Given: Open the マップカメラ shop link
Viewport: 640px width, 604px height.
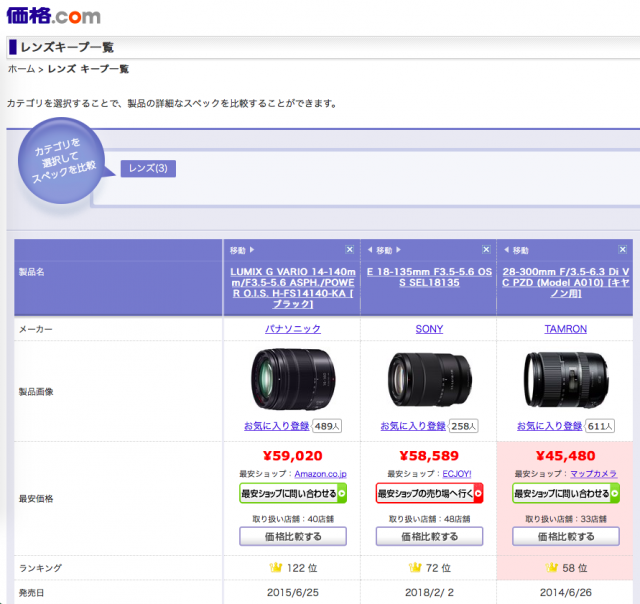Looking at the screenshot, I should (x=593, y=474).
